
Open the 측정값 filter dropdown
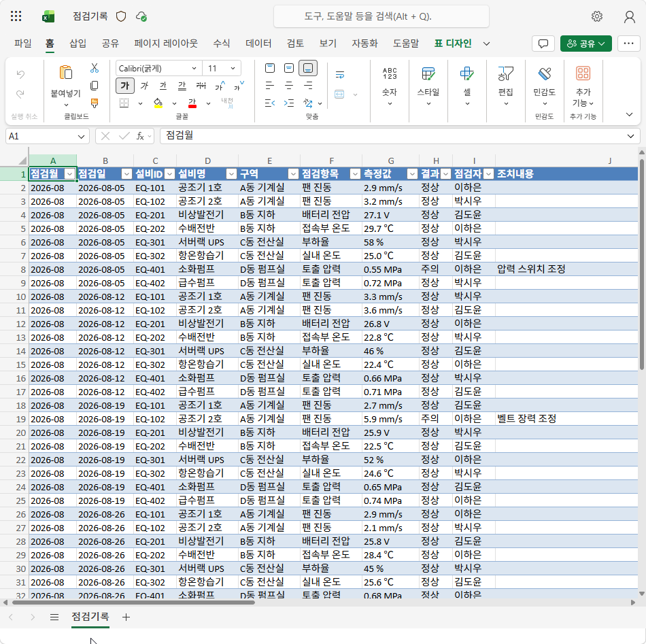pyautogui.click(x=412, y=174)
